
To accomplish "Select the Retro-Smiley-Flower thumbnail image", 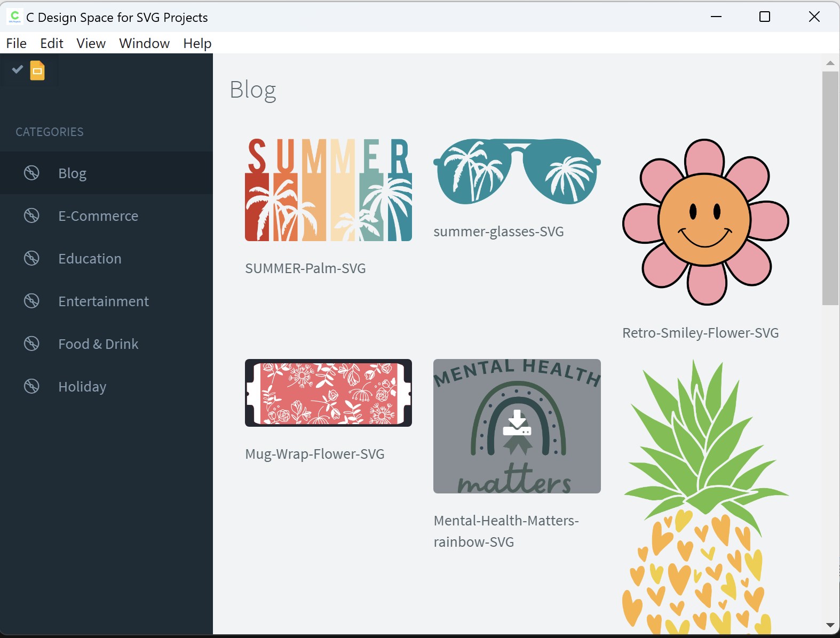I will (x=705, y=222).
